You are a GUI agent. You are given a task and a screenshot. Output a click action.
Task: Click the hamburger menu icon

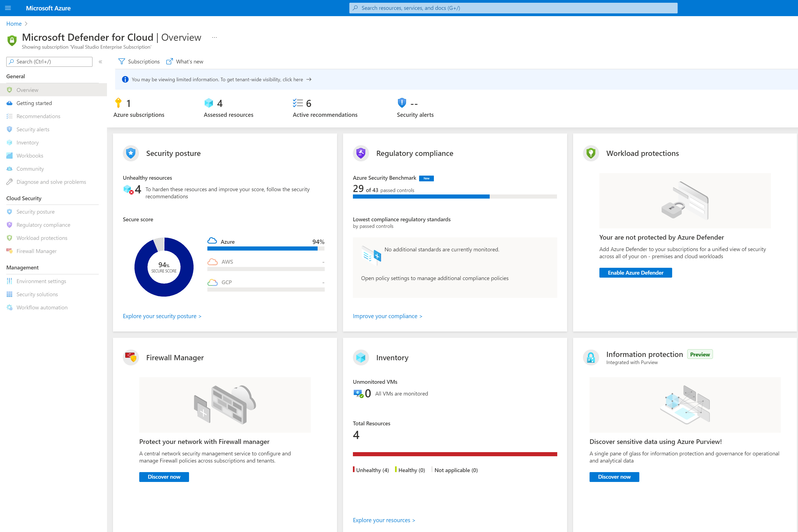coord(8,8)
